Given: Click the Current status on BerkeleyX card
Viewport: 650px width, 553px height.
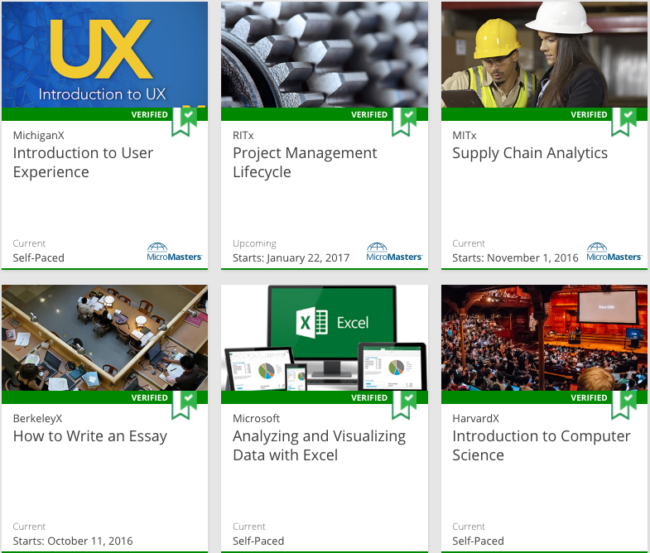Looking at the screenshot, I should point(29,526).
